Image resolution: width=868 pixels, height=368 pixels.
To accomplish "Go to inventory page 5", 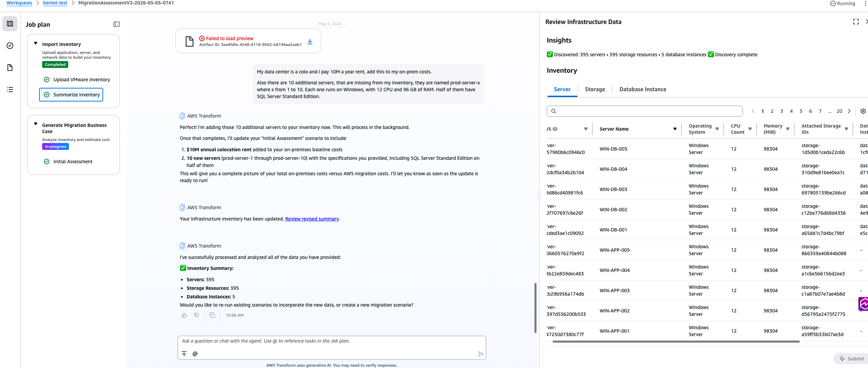I will tap(801, 111).
